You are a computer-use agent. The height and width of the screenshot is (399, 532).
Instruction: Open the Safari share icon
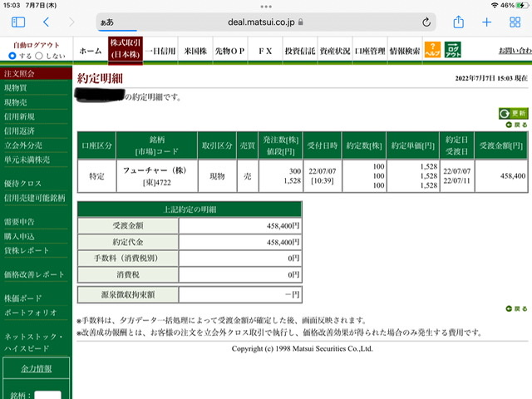click(458, 22)
